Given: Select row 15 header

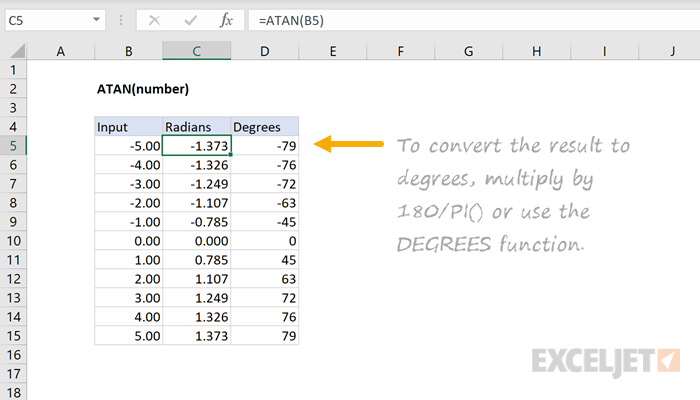Looking at the screenshot, I should (x=13, y=335).
